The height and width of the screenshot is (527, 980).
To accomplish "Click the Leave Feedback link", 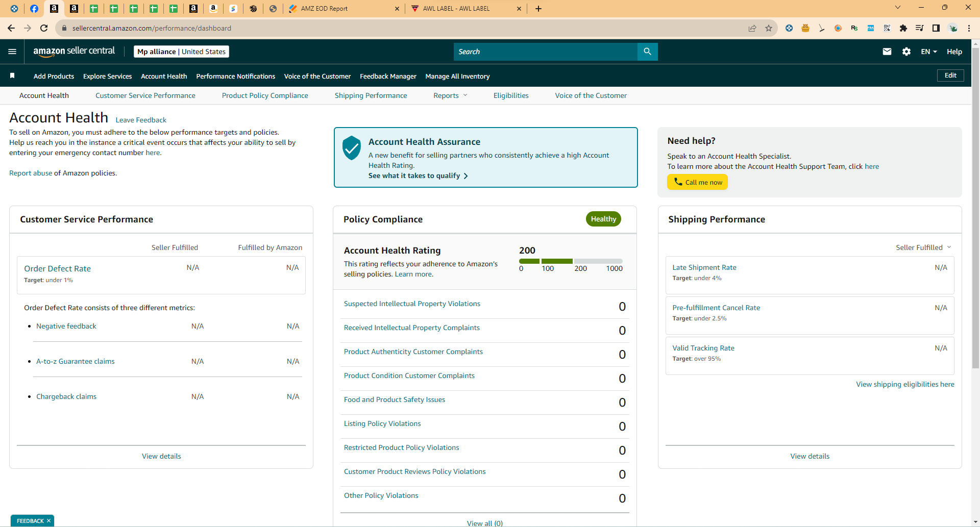I will tap(141, 120).
